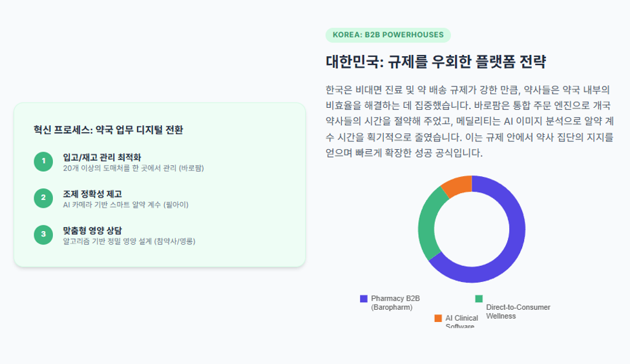Click the 대한민국 규제를 우회한 플랫폼 전략 heading
This screenshot has width=630, height=364.
tap(436, 62)
